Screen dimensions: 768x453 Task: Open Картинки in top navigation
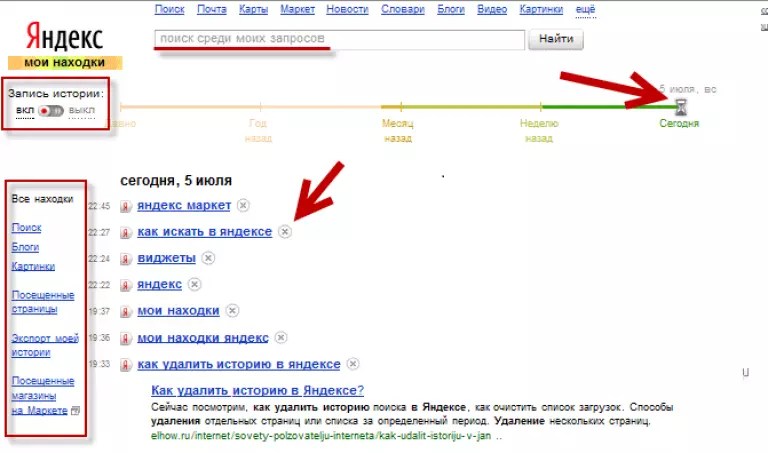tap(541, 9)
